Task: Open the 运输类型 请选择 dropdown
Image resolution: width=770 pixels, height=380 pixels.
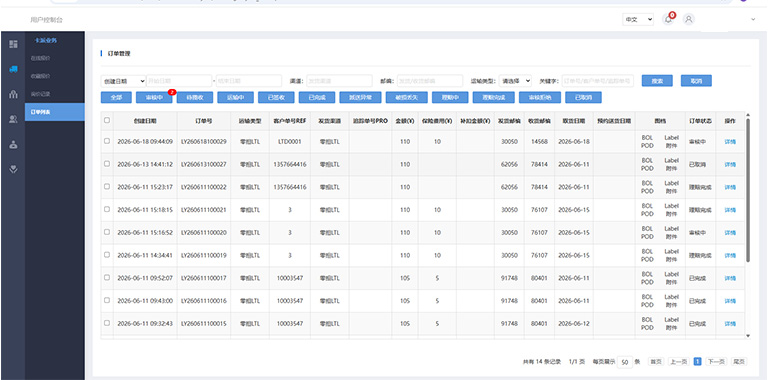Action: tap(515, 81)
